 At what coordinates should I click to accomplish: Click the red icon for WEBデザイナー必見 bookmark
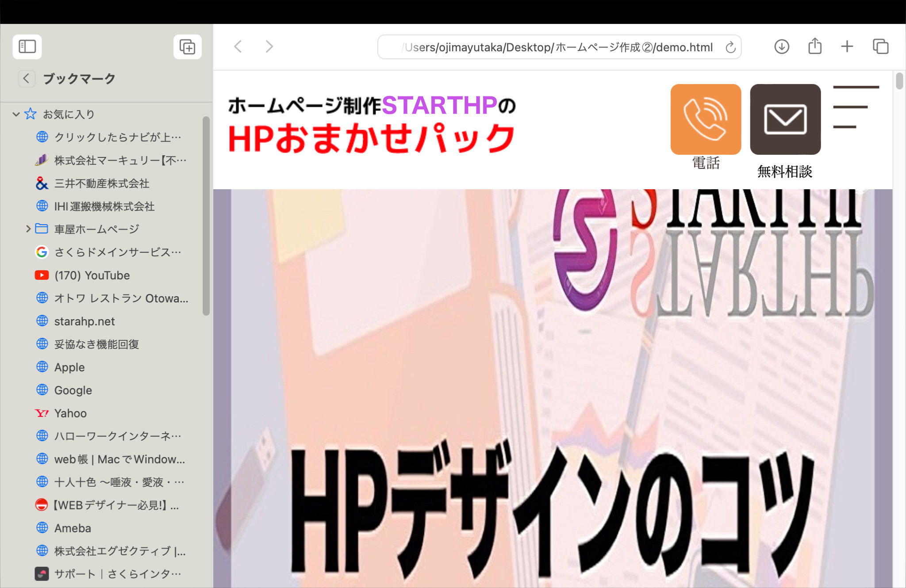pos(42,505)
